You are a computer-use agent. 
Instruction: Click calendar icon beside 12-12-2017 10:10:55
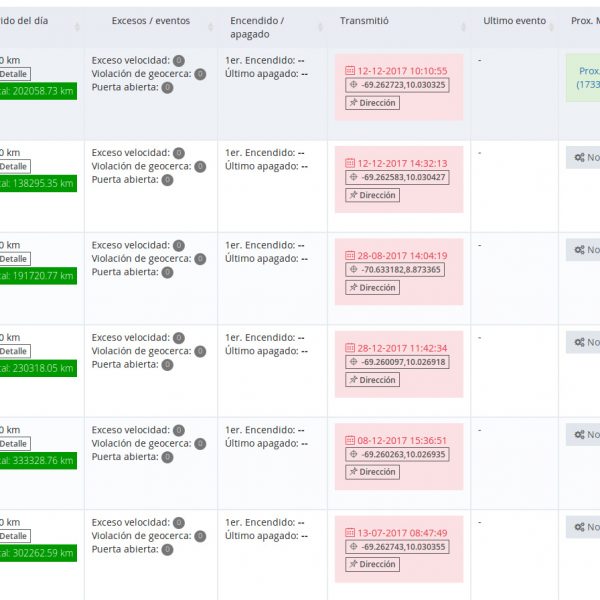tap(350, 71)
